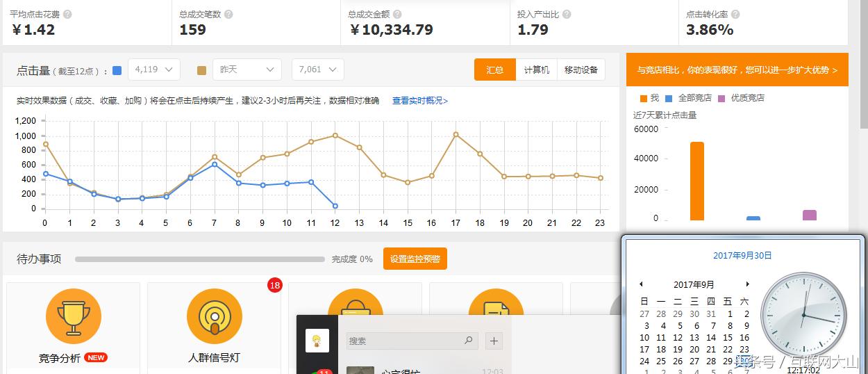The height and width of the screenshot is (374, 868).
Task: Click 2017年9月30日 date link
Action: coord(742,255)
